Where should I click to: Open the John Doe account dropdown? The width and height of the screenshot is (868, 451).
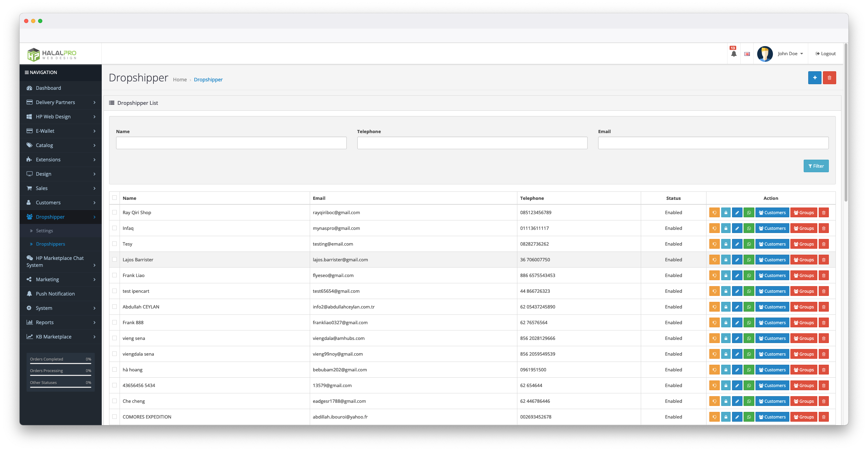pyautogui.click(x=789, y=53)
